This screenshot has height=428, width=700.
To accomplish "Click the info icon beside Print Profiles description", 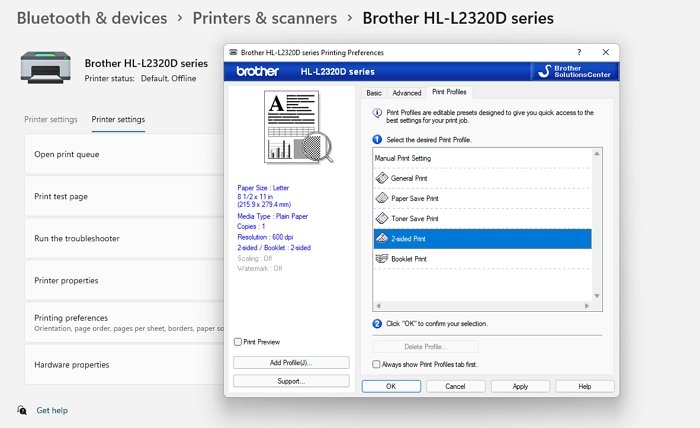I will (377, 113).
